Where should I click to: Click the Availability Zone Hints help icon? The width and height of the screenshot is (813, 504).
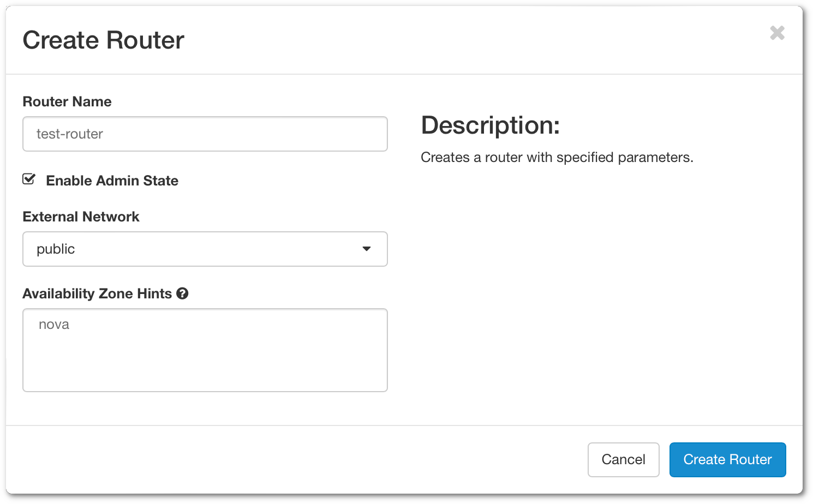tap(183, 293)
